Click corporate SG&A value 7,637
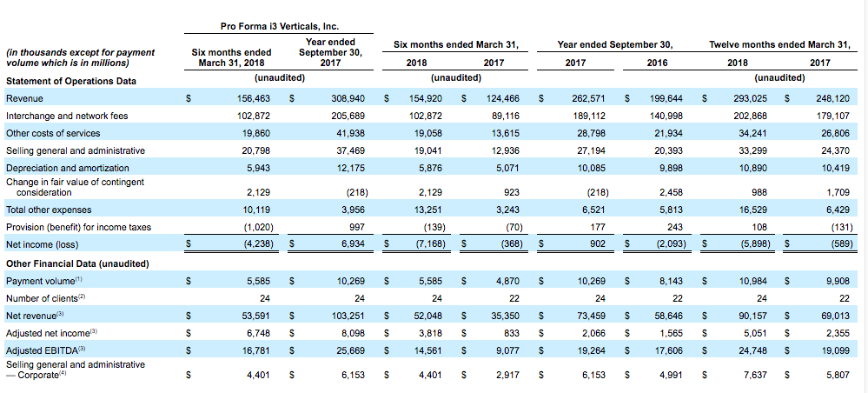Screen dimensions: 868x393 [756, 375]
